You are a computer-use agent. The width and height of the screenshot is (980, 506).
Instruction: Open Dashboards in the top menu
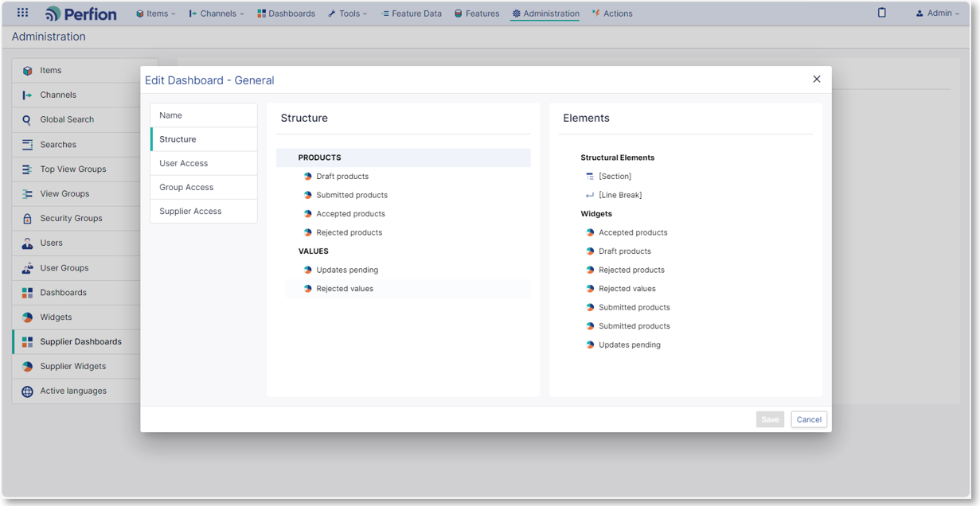[x=286, y=14]
